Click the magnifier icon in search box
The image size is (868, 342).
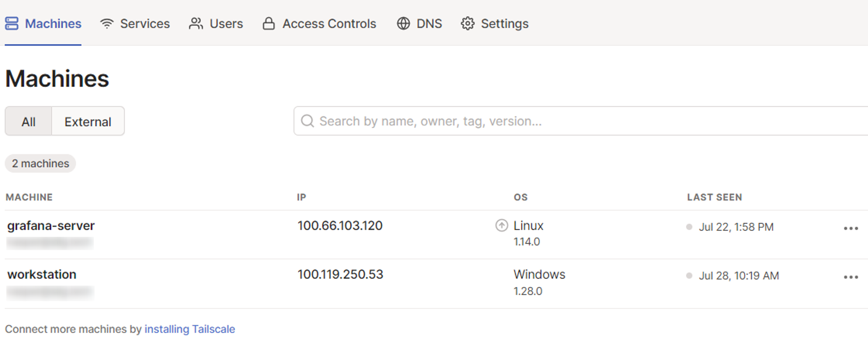(307, 121)
